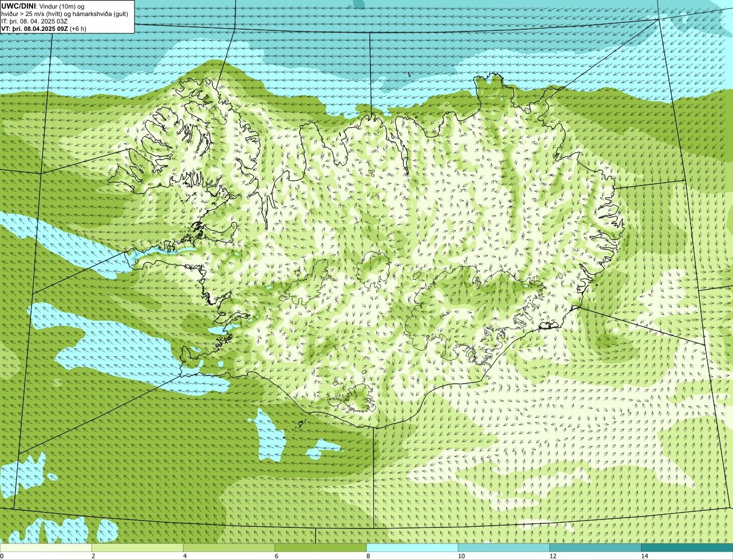Click the 12–14 m/s teal legend swatch

click(596, 548)
